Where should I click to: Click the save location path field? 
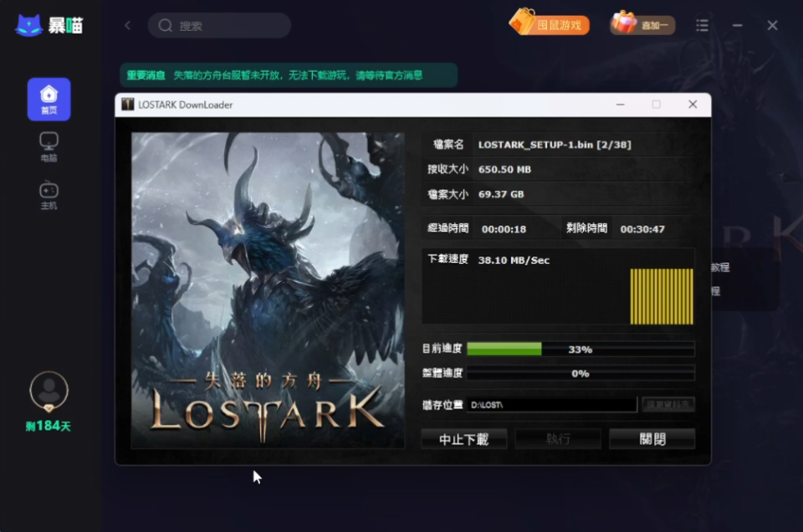point(552,405)
